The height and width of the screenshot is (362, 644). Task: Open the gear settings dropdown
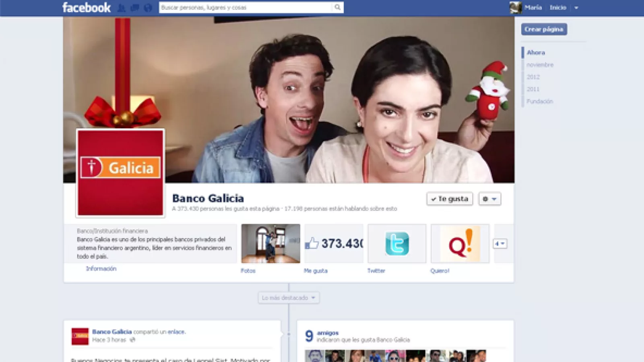click(489, 199)
